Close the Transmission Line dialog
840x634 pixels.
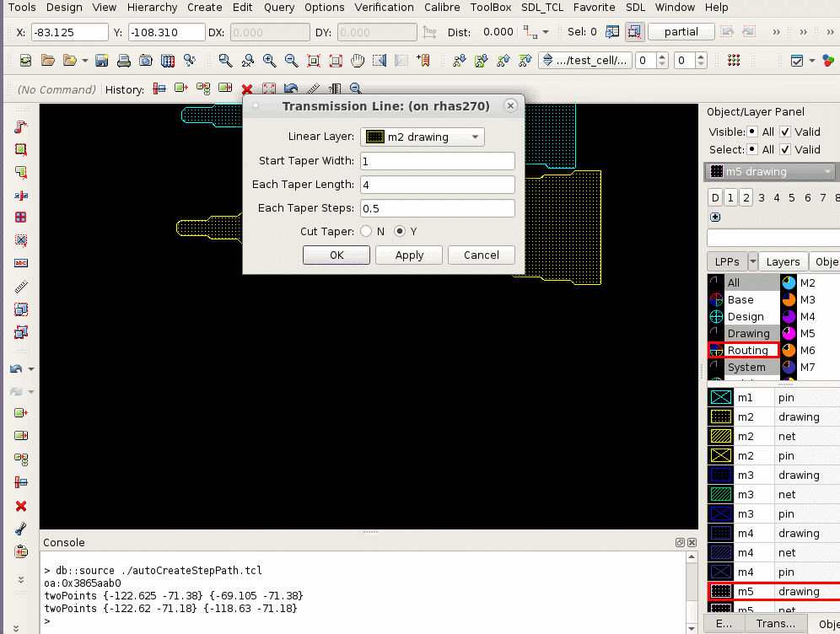click(x=510, y=106)
